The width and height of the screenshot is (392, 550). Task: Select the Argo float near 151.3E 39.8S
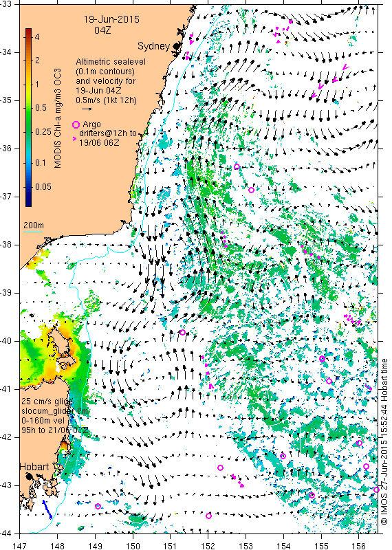(x=182, y=332)
